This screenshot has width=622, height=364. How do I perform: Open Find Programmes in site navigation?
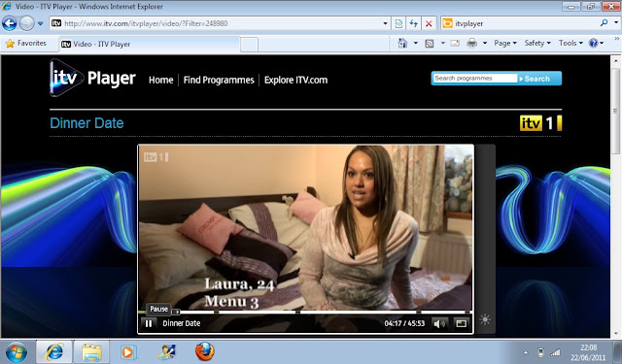point(219,80)
